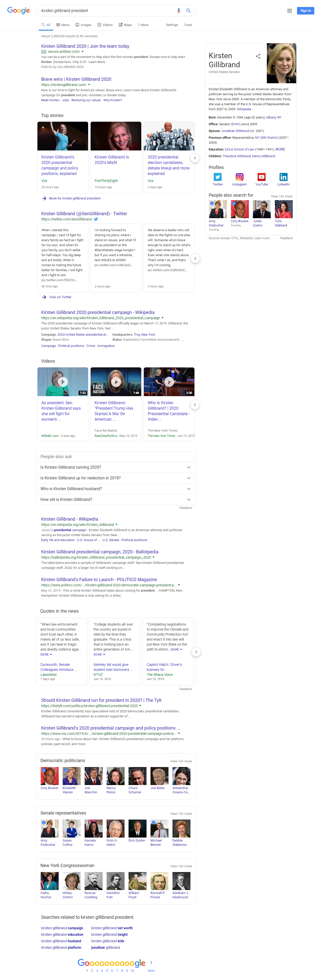The width and height of the screenshot is (317, 980).
Task: Open search Tools
Action: point(188,25)
